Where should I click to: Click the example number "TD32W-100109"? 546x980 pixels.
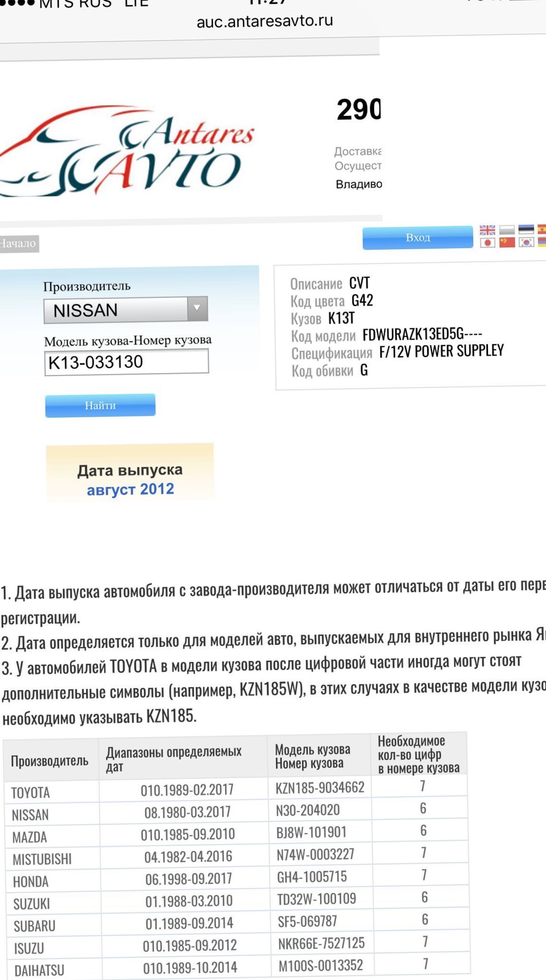click(x=317, y=899)
